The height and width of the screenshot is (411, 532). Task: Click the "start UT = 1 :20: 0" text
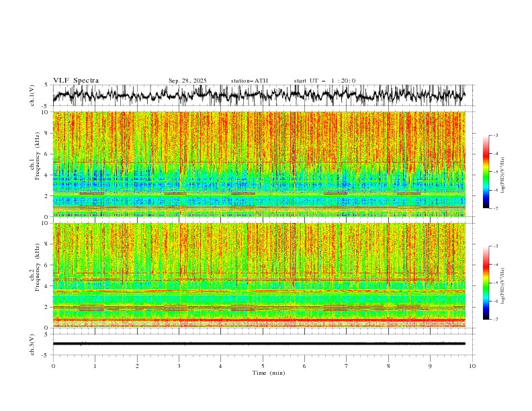point(324,81)
